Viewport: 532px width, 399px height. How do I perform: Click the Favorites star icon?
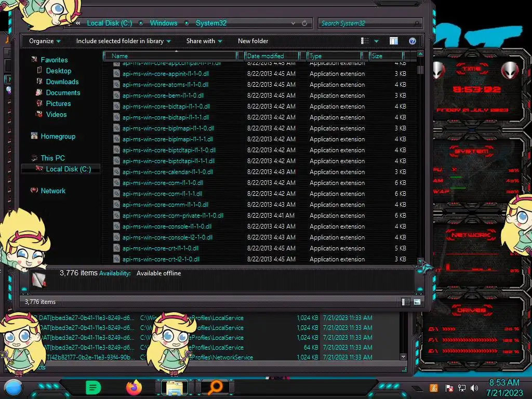point(34,59)
